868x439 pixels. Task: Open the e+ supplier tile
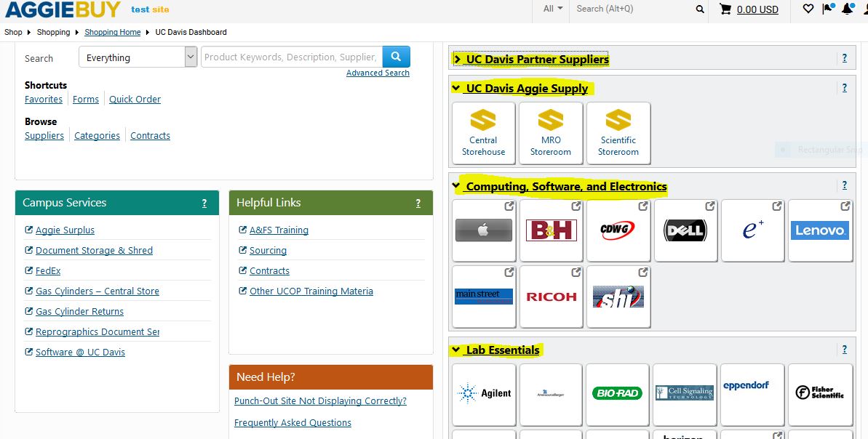coord(753,230)
